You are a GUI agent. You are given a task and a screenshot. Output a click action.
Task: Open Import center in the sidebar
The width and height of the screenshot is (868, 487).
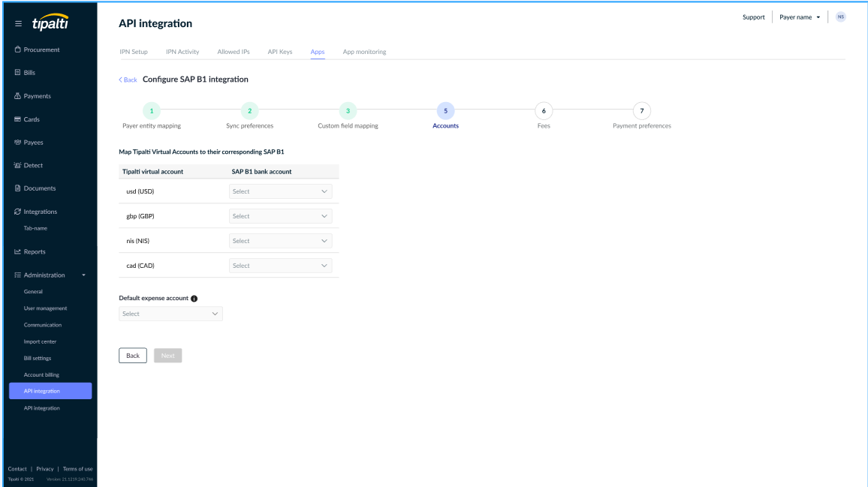coord(40,341)
